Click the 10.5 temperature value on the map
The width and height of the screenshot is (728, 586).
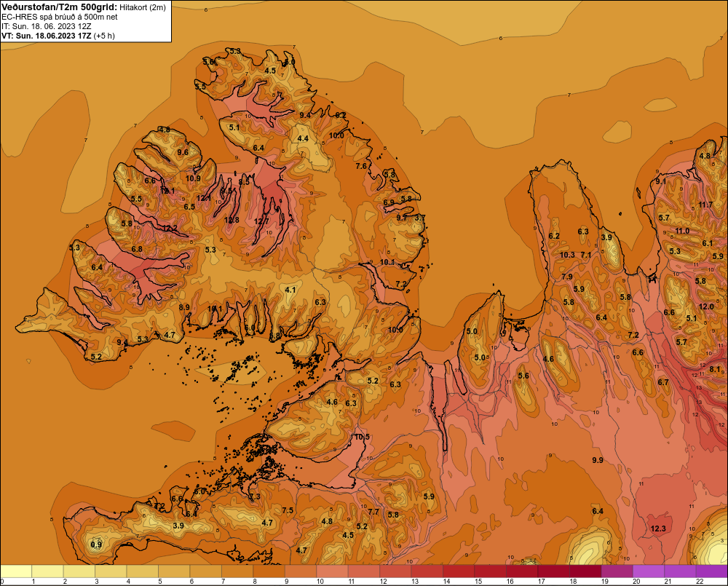(x=362, y=437)
